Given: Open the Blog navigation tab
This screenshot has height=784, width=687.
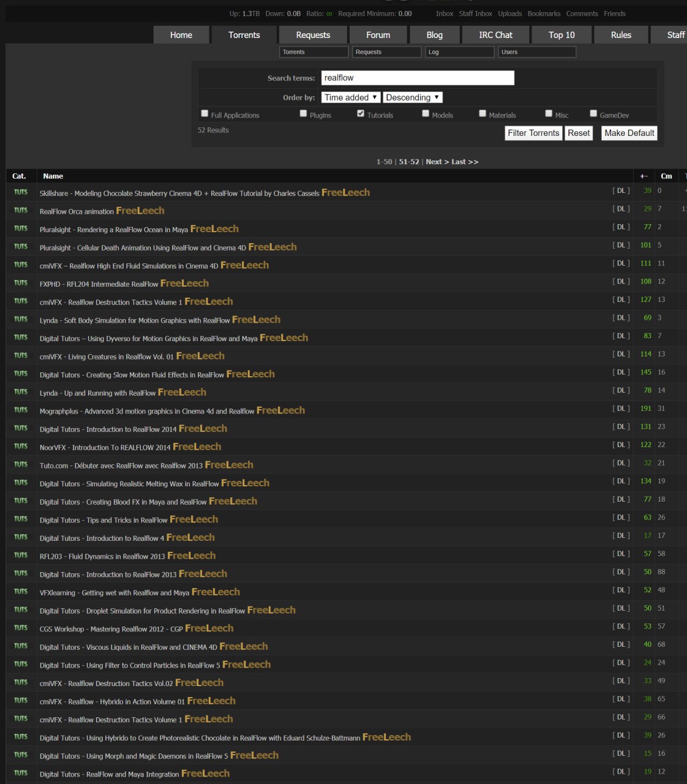Looking at the screenshot, I should click(x=435, y=35).
